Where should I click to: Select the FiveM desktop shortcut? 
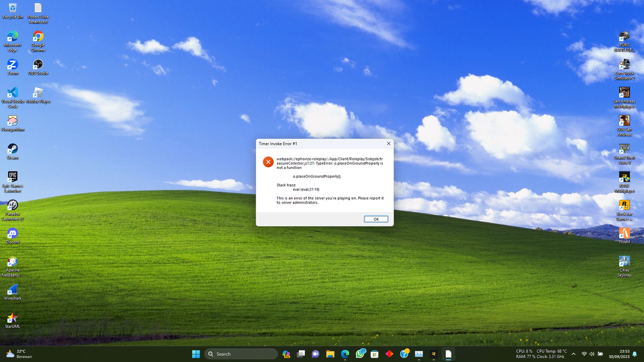pyautogui.click(x=624, y=236)
